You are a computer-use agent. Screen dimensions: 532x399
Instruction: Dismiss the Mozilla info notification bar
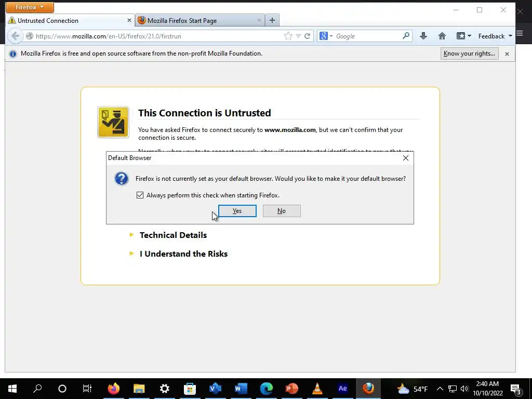click(x=507, y=54)
